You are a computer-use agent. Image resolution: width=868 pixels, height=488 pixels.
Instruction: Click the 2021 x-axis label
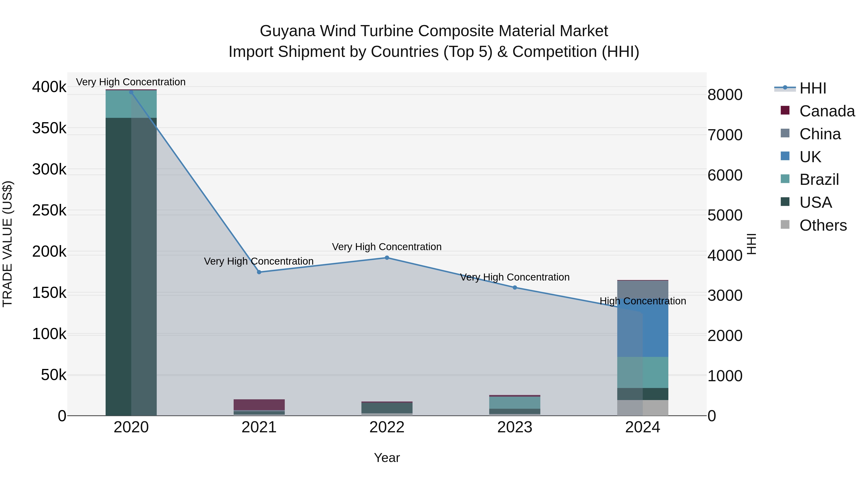(259, 427)
